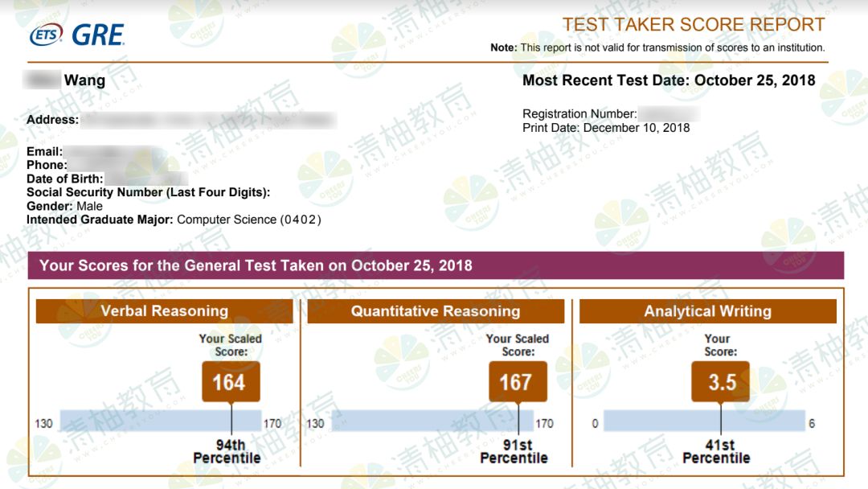Click the Analytical Writing header

(707, 311)
